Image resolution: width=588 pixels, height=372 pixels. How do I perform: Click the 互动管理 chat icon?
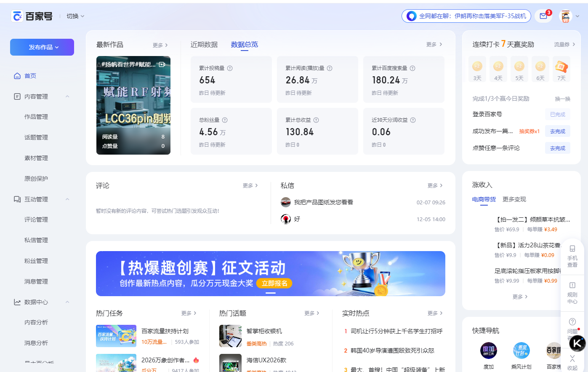coord(17,199)
